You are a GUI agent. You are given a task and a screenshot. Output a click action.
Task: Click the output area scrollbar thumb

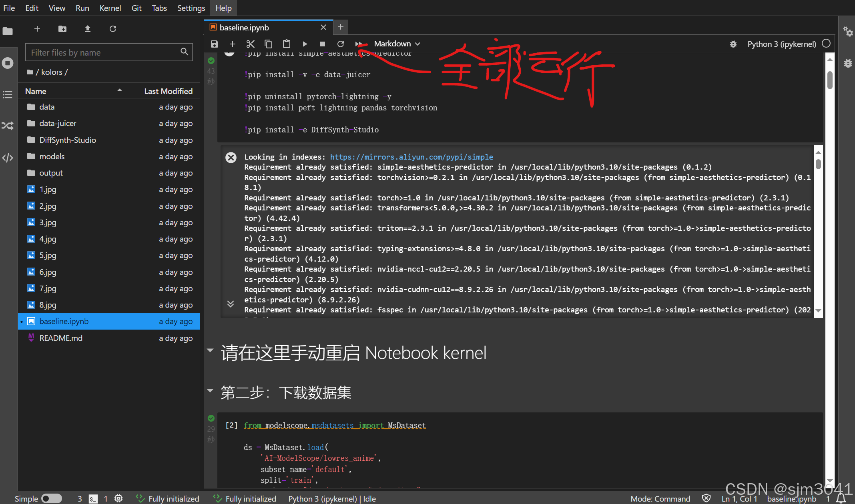pos(818,164)
